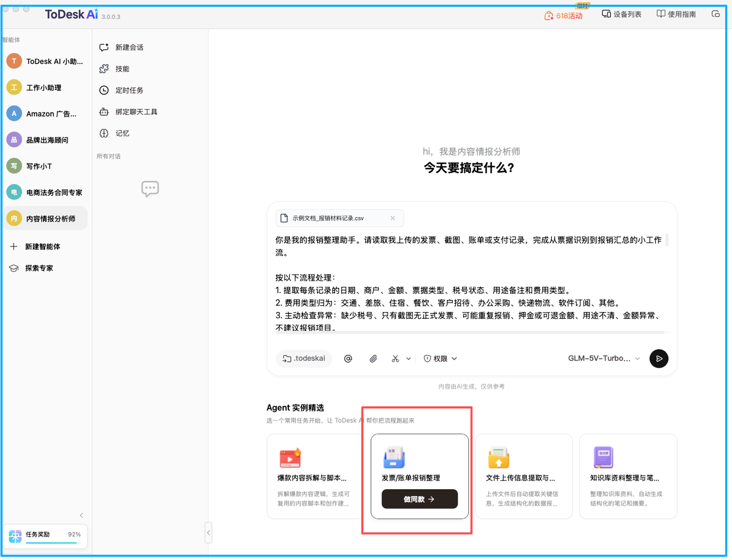Collapse the agent sidebar with its chevron
Viewport: 732px width, 560px height.
[81, 515]
